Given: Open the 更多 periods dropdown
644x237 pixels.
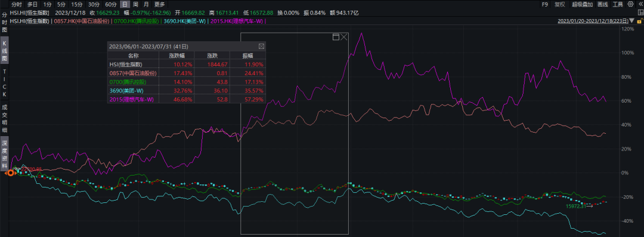Looking at the screenshot, I should click(160, 5).
